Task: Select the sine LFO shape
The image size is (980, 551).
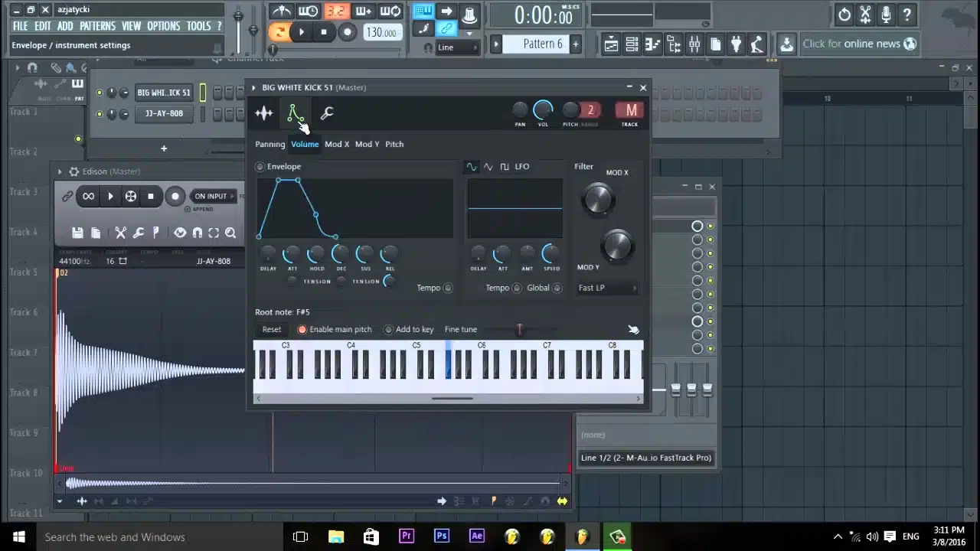Action: (471, 167)
